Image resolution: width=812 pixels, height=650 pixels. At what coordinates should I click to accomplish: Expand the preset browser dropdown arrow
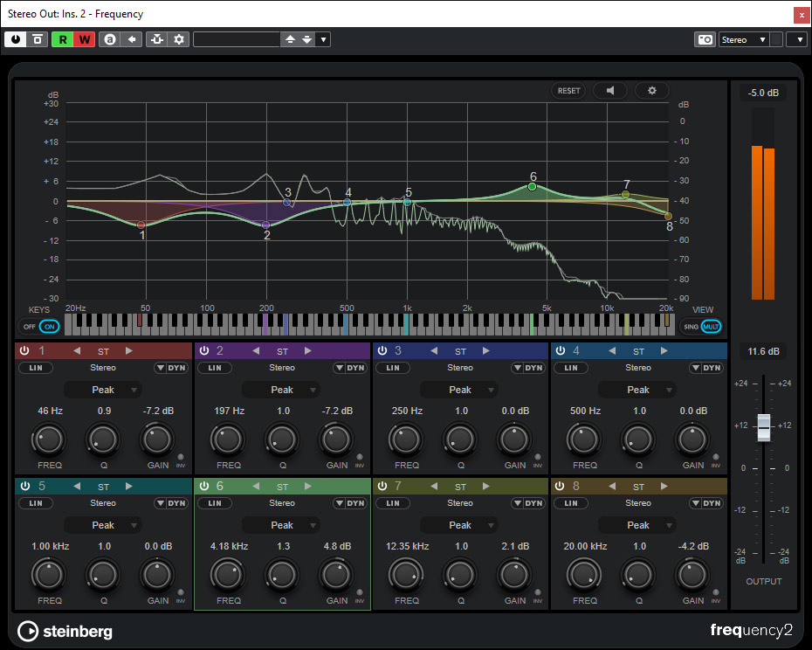[x=323, y=39]
